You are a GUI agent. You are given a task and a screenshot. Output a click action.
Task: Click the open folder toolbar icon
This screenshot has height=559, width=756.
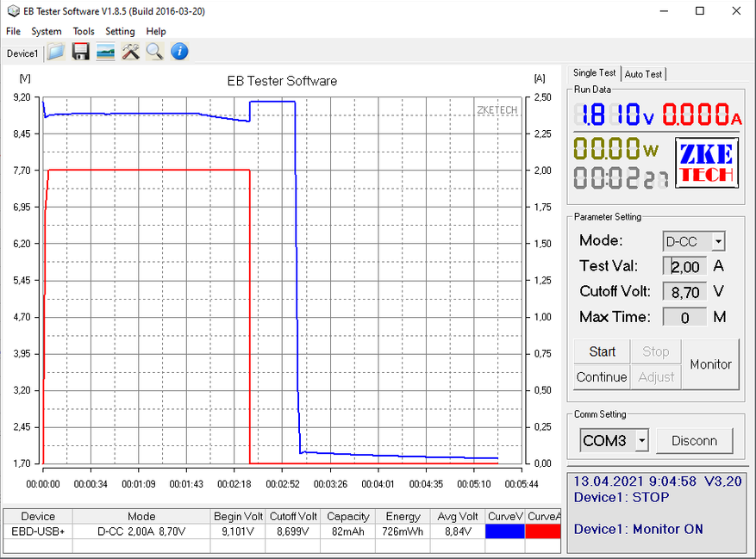pos(56,53)
